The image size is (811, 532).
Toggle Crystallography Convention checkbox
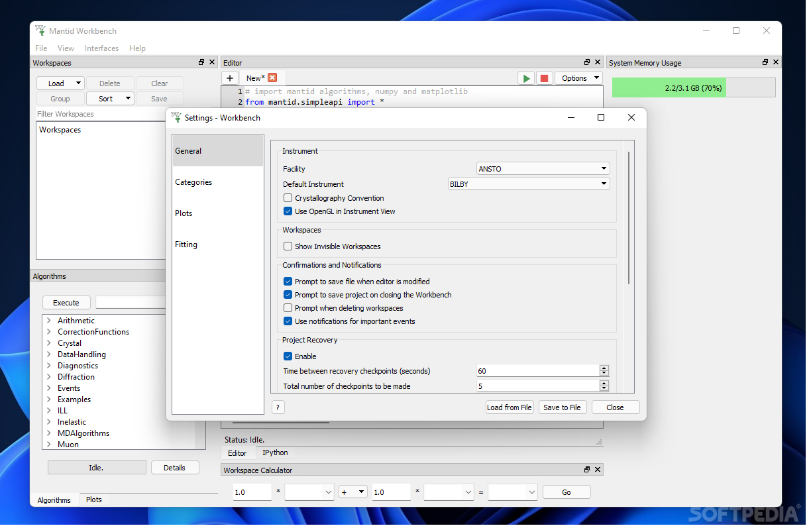pyautogui.click(x=288, y=198)
